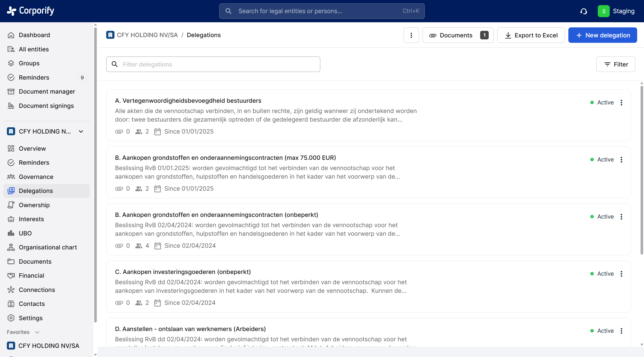Viewport: 644px width, 357px height.
Task: Click Export to Excel
Action: tap(531, 35)
